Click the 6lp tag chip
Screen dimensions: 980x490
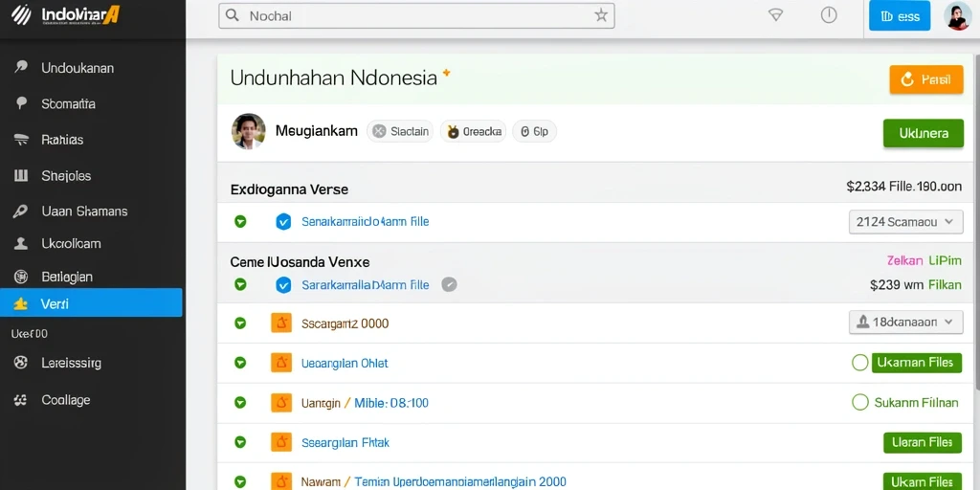534,131
